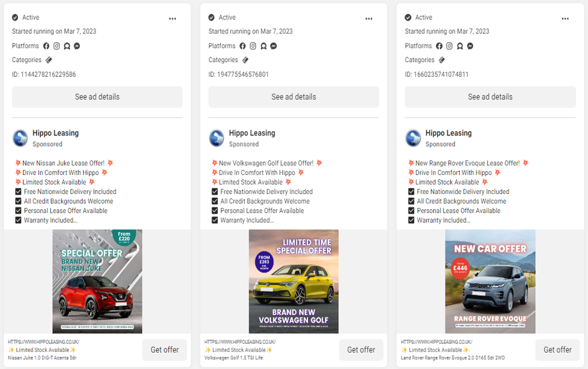The height and width of the screenshot is (369, 588).
Task: Click the Instagram platform icon on the Nissan Juke ad
Action: [56, 46]
